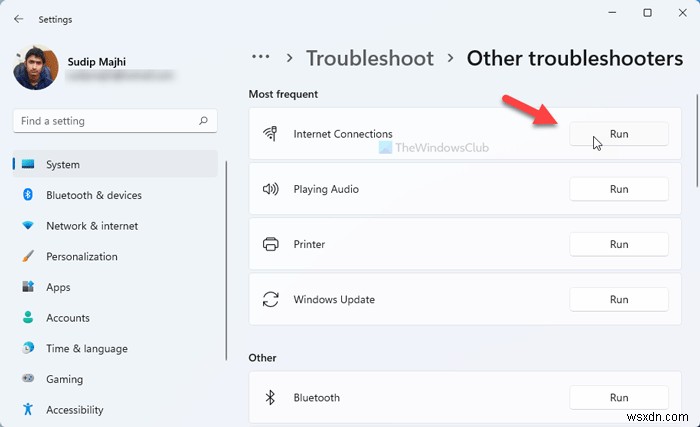Go to Apps settings
This screenshot has height=427, width=700.
pos(58,287)
